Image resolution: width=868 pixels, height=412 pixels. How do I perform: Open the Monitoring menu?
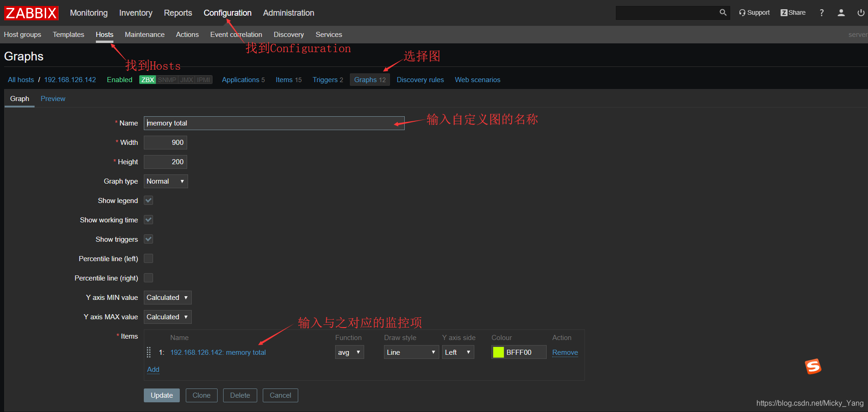[89, 13]
